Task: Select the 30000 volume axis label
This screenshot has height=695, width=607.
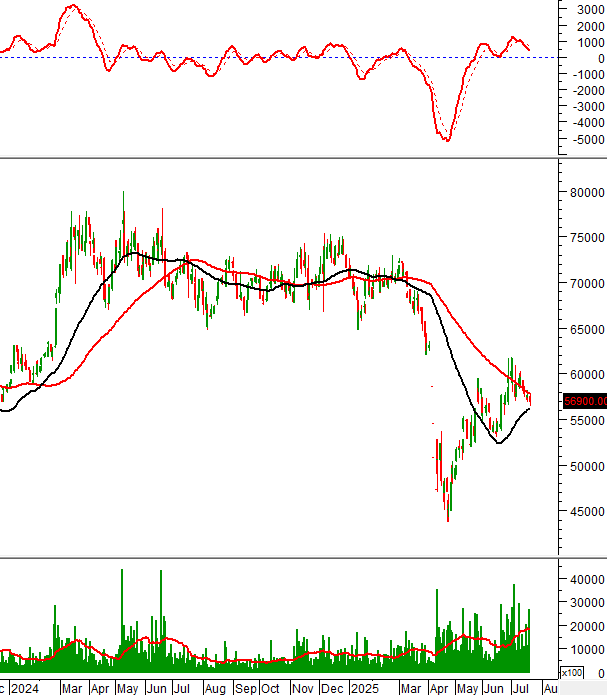Action: (x=587, y=603)
